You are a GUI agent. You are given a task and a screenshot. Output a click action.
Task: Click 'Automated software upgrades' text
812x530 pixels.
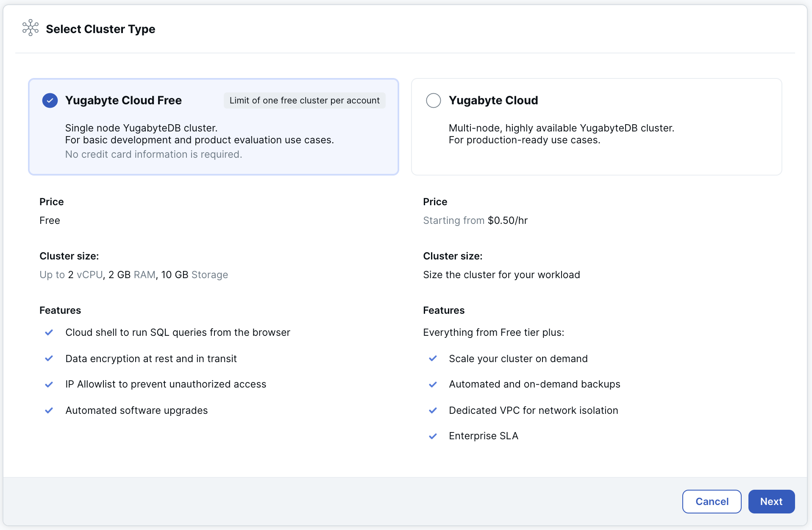(x=136, y=410)
